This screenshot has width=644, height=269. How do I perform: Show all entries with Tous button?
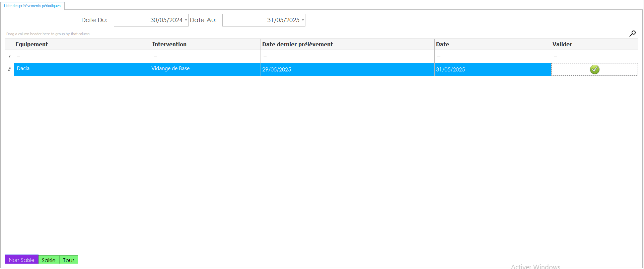pos(69,260)
